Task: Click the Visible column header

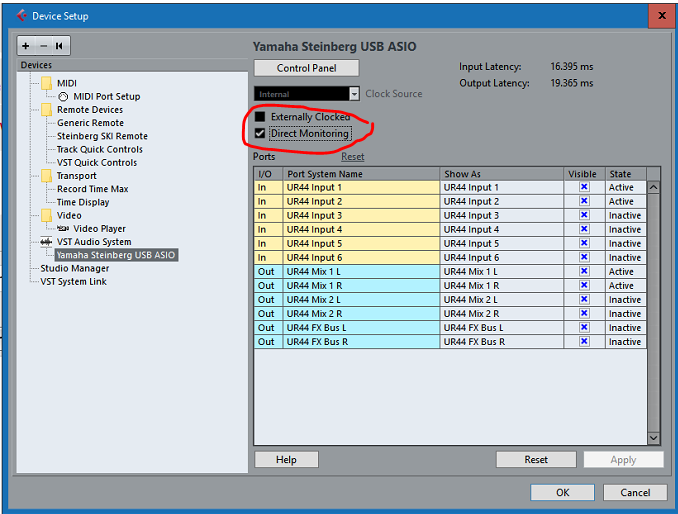Action: pyautogui.click(x=584, y=174)
